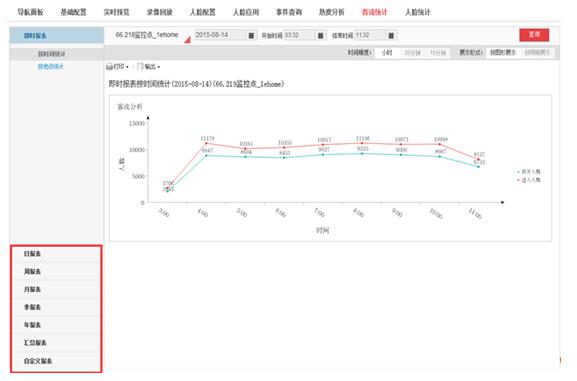Click the 4:00 peak data point 11178
Image resolution: width=577 pixels, height=381 pixels.
(206, 143)
